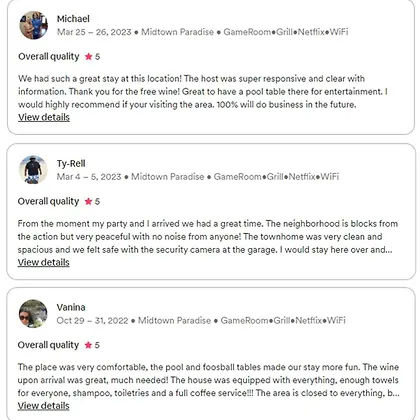This screenshot has width=420, height=420.
Task: Click Ty-Rell's review text about the neighborhood
Action: [208, 236]
